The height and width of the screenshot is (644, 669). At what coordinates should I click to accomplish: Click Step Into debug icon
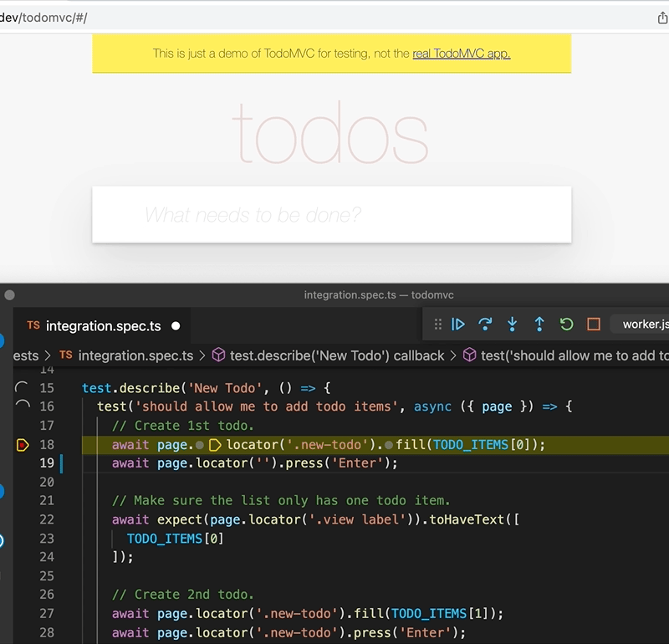(513, 325)
